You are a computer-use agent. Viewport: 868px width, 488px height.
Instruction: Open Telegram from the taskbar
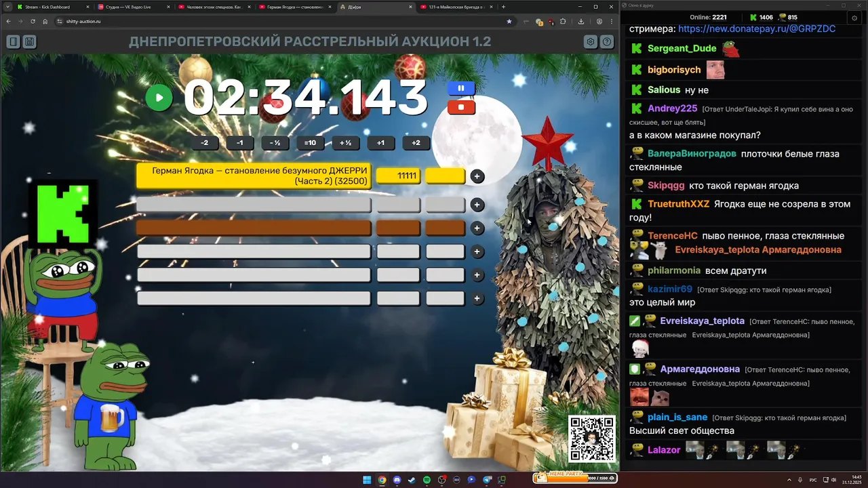pos(486,480)
